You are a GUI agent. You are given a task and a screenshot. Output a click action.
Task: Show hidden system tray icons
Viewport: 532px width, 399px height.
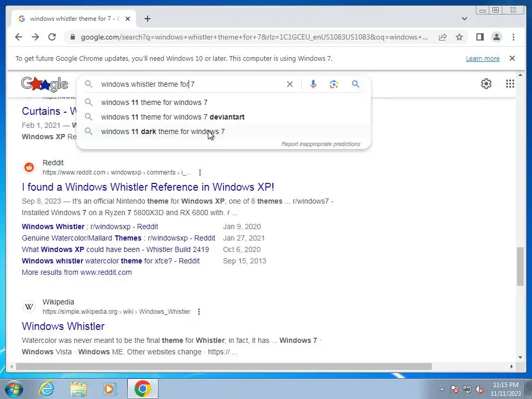tap(442, 389)
